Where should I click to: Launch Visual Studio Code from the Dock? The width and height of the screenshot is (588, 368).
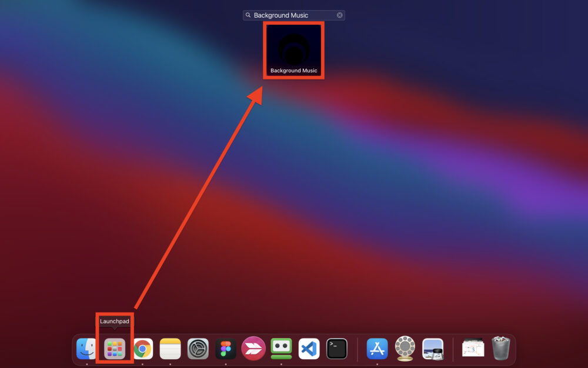pos(309,349)
